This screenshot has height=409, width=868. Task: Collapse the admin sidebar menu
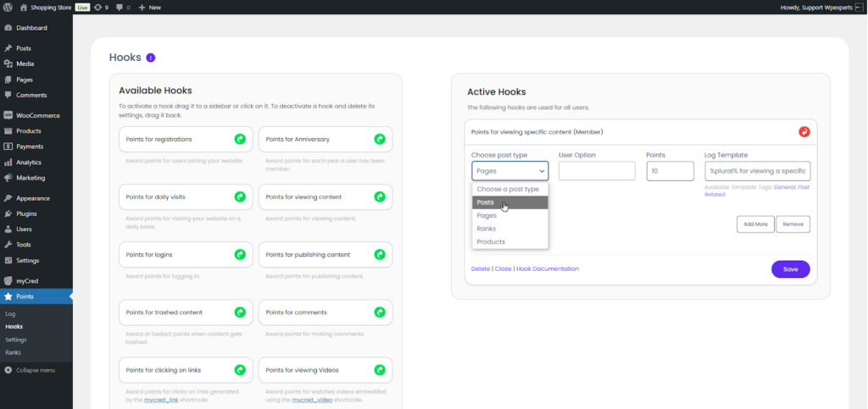(35, 370)
